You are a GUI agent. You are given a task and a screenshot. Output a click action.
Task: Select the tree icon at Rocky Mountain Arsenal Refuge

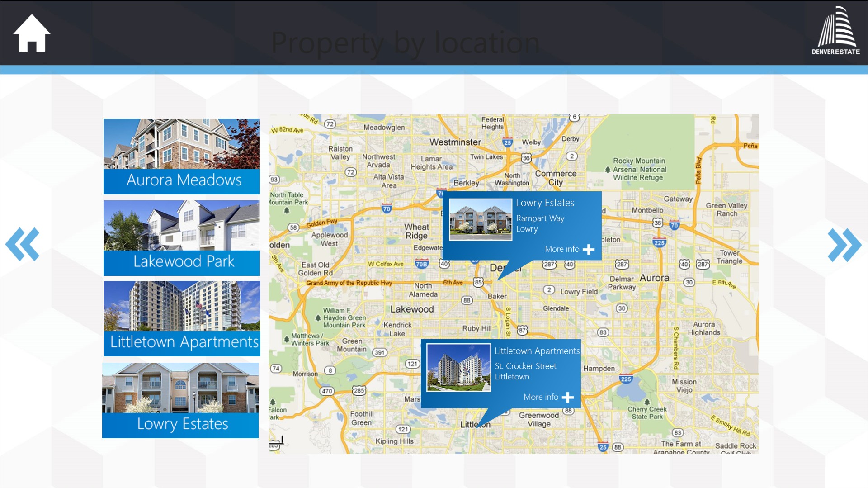tap(608, 170)
